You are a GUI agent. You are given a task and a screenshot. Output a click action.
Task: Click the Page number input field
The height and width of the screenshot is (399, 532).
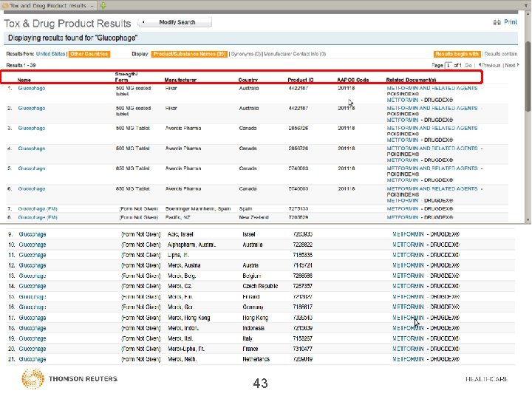pos(449,65)
